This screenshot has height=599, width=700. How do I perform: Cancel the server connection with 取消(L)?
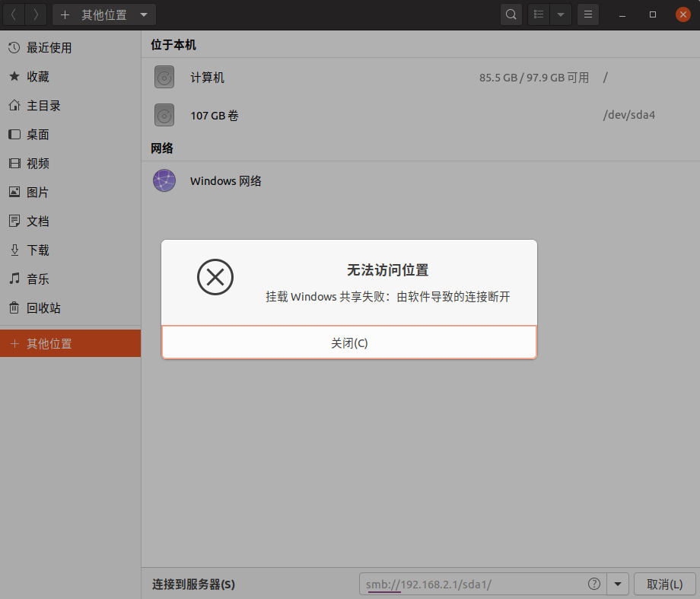click(664, 584)
